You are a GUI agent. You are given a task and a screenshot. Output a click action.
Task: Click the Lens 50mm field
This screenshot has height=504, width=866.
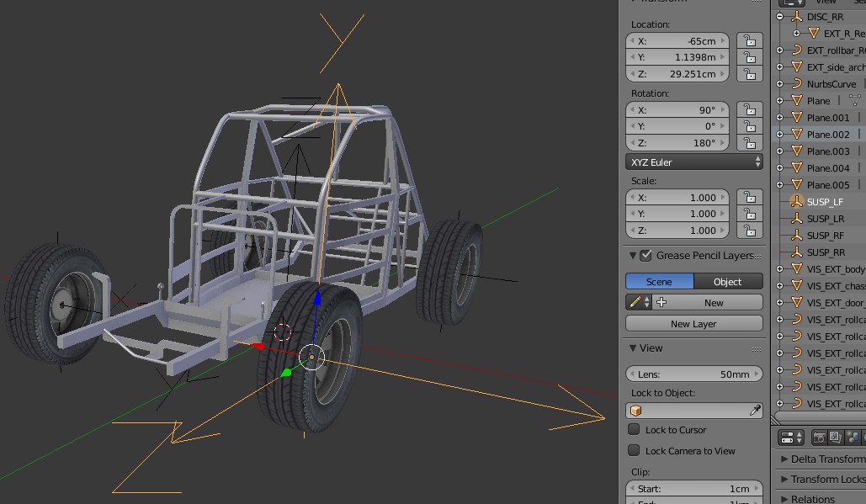tap(694, 374)
